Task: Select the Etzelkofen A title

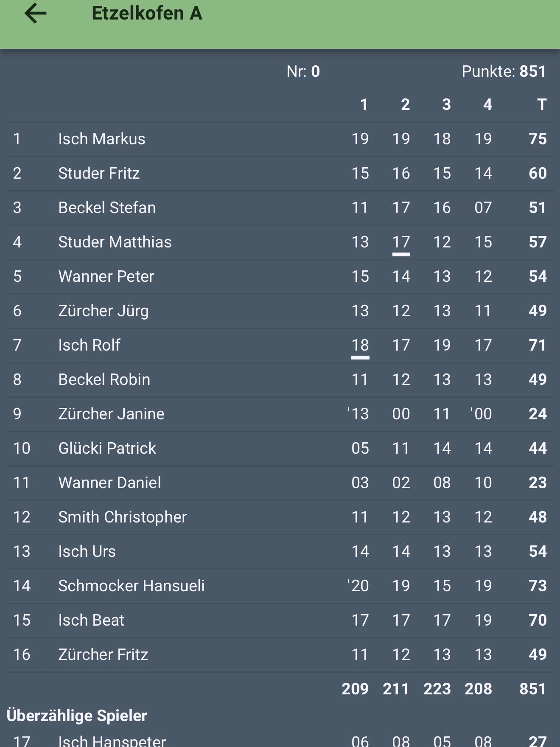Action: [147, 13]
